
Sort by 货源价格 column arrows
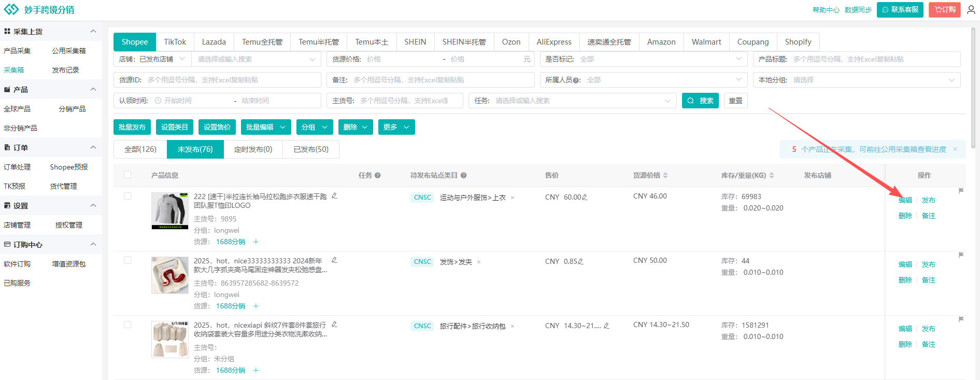pyautogui.click(x=665, y=176)
